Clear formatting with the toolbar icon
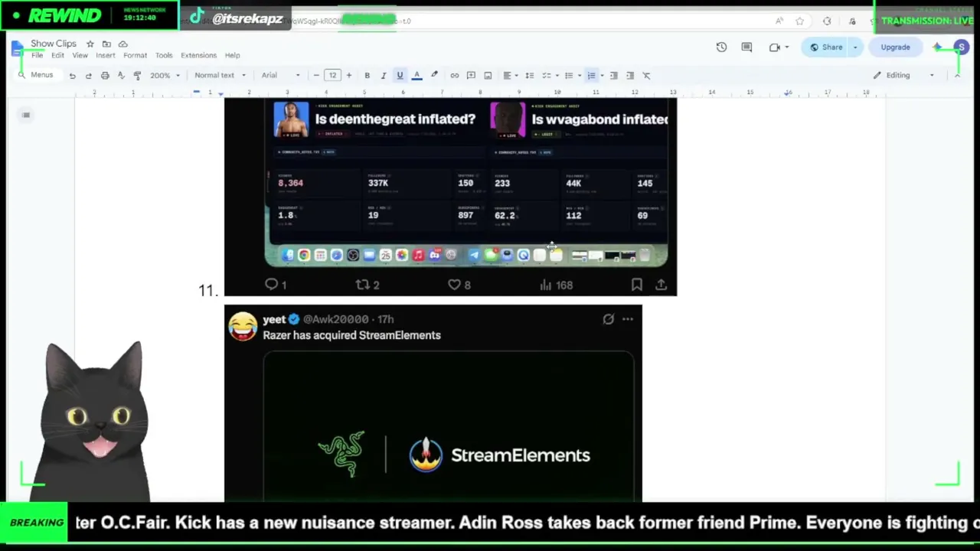 647,76
